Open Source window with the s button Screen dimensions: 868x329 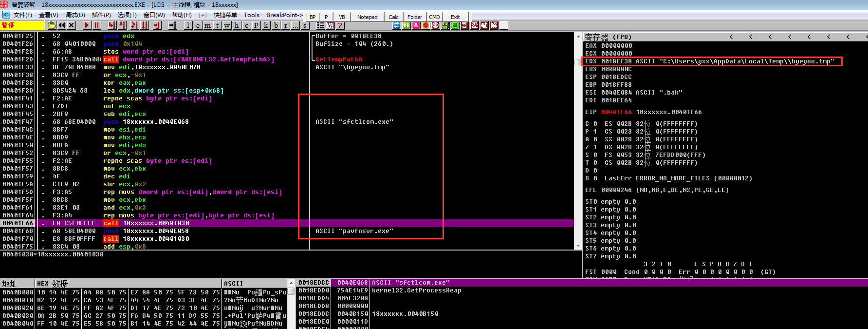point(305,25)
